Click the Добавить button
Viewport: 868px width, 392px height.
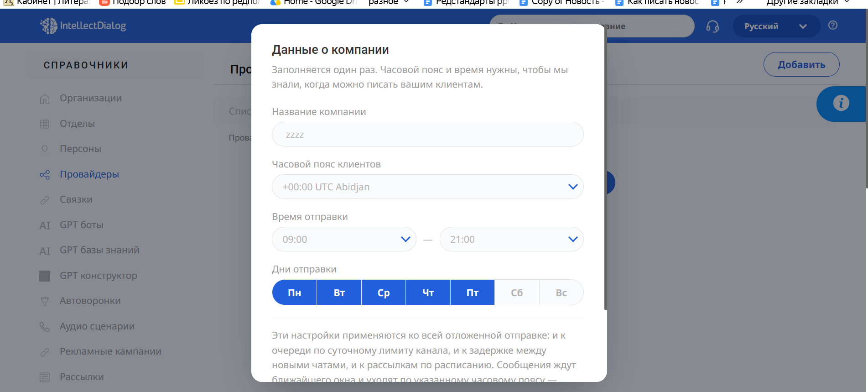(x=801, y=64)
